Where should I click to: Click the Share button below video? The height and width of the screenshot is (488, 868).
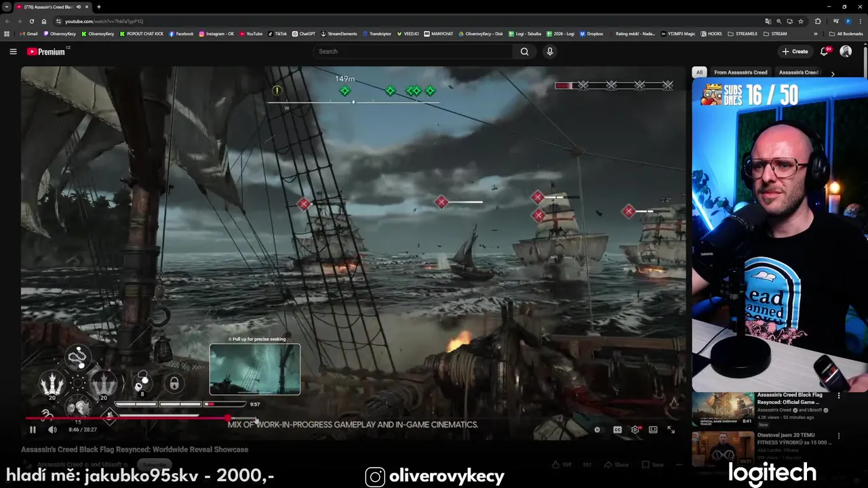coord(616,465)
